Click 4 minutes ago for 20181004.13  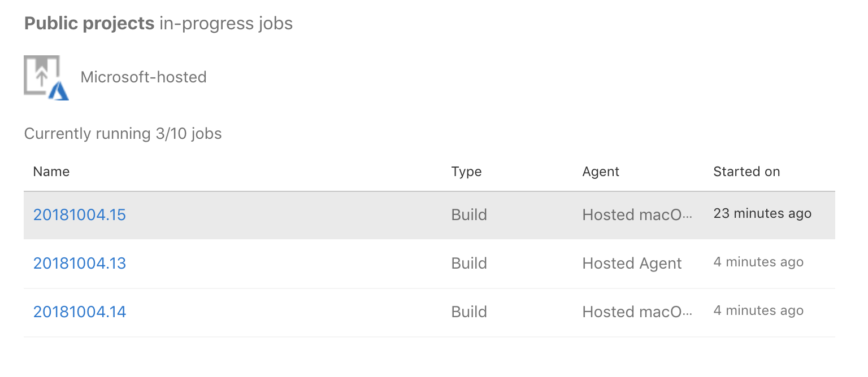[x=758, y=262]
